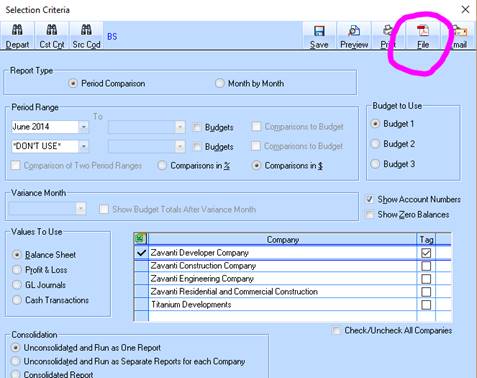The width and height of the screenshot is (477, 378).
Task: Toggle Show Zero Balances checkbox
Action: pos(369,214)
